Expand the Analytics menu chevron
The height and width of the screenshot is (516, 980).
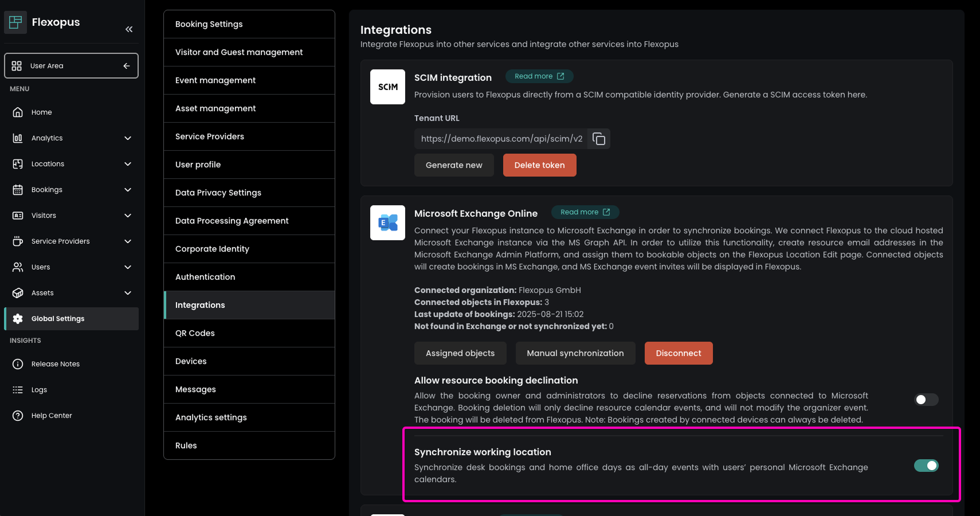[x=128, y=138]
